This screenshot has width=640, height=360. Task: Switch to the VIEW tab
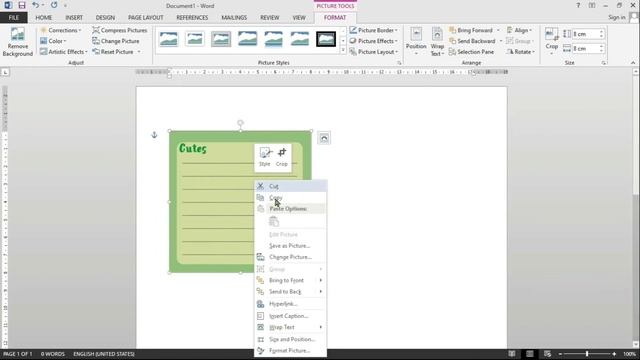[299, 18]
